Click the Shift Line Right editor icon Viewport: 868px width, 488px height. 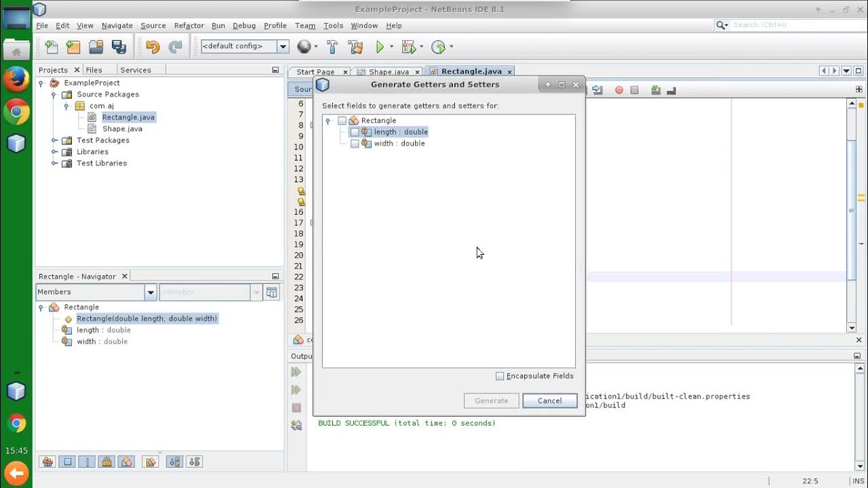point(597,90)
